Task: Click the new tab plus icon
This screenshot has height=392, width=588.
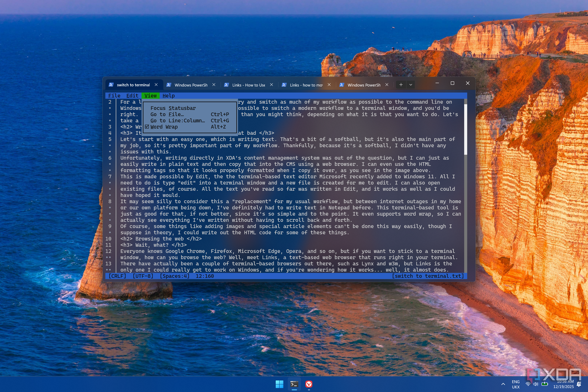Action: (x=401, y=85)
